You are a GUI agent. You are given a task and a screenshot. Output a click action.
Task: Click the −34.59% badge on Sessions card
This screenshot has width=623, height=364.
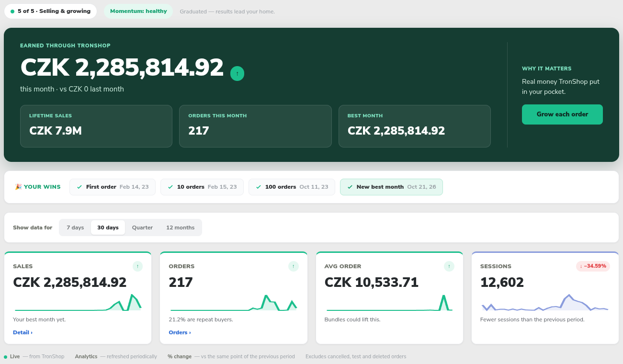593,266
